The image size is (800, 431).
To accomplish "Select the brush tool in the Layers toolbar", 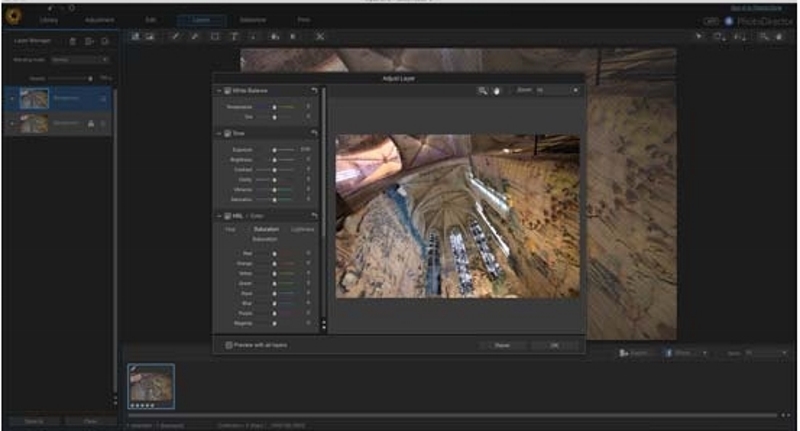I will coord(175,36).
